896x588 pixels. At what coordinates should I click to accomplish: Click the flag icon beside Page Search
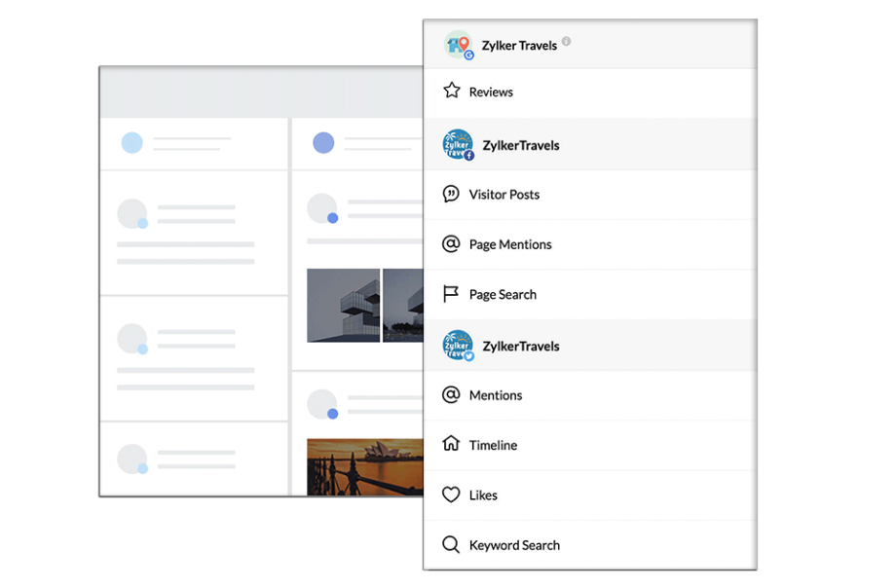coord(451,294)
